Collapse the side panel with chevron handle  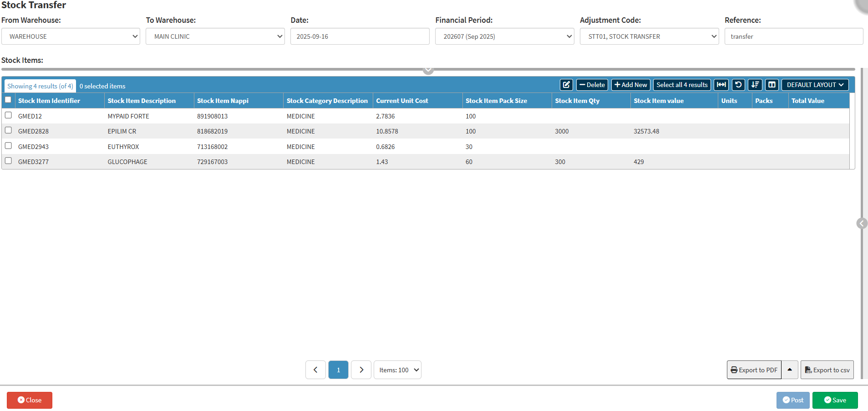pyautogui.click(x=861, y=223)
